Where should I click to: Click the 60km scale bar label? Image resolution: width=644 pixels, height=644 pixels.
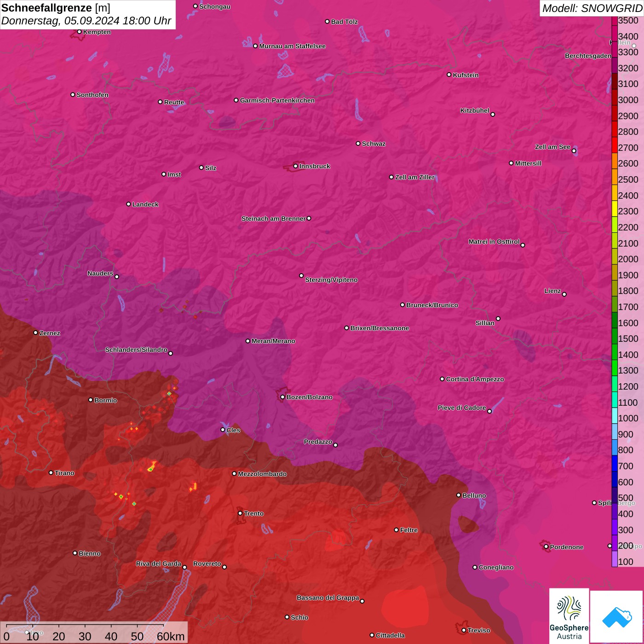(x=171, y=636)
